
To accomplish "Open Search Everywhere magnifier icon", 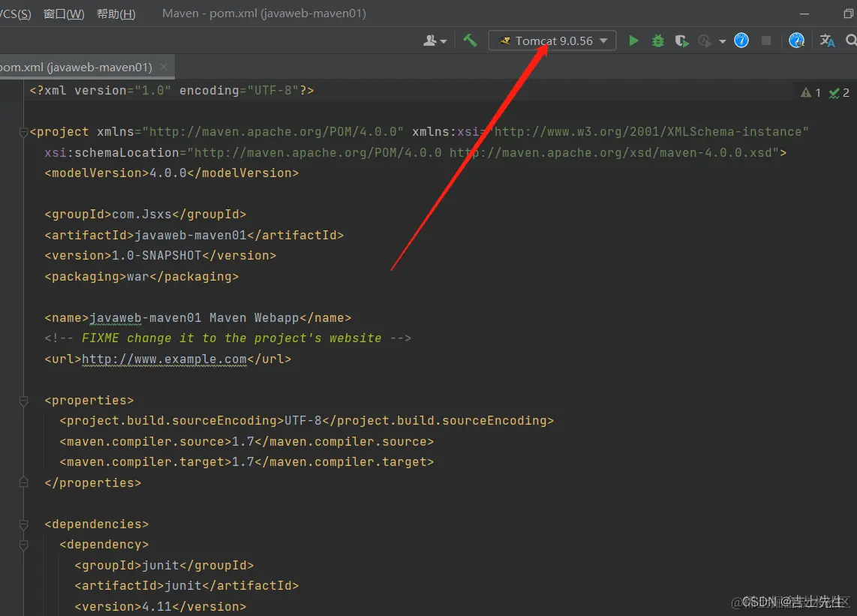I will 851,41.
